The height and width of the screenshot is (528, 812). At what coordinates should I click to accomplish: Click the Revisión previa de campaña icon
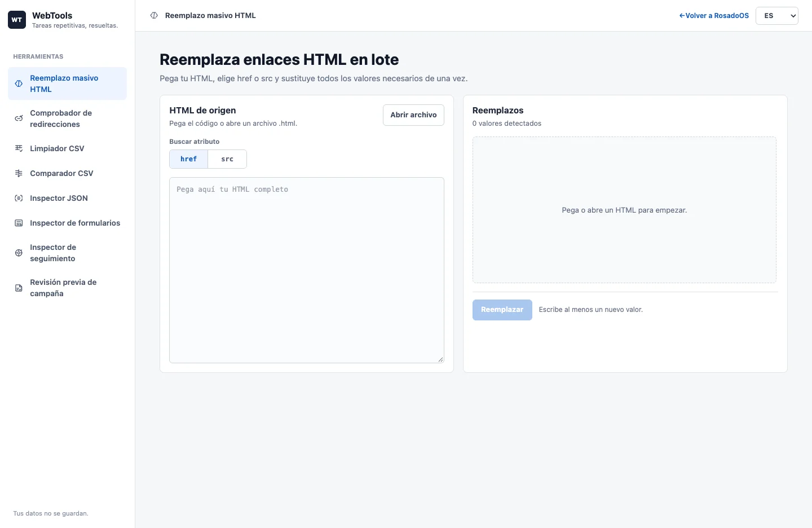coord(19,288)
